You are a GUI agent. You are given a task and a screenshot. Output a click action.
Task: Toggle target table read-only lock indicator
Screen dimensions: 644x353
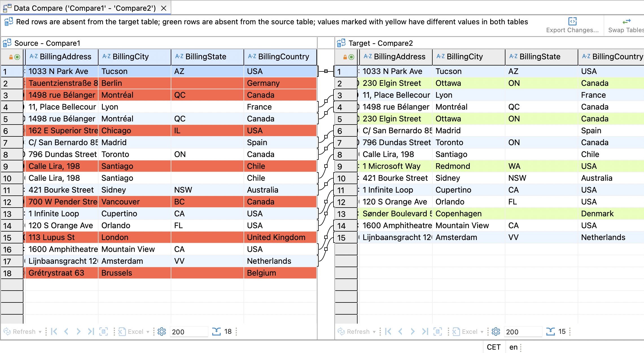[345, 57]
